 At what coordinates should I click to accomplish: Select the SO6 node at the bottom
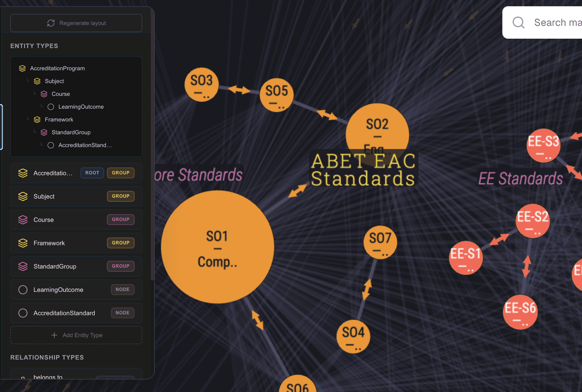point(298,383)
